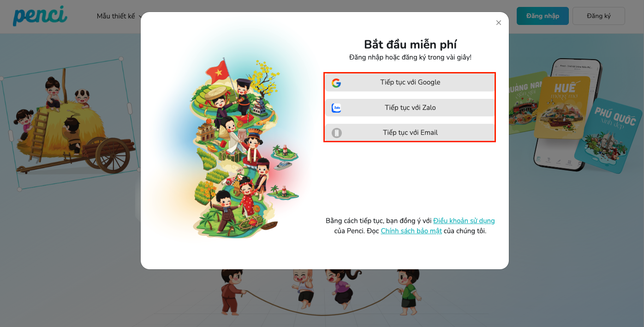Viewport: 644px width, 327px height.
Task: Click the Penci logo
Action: click(x=40, y=16)
